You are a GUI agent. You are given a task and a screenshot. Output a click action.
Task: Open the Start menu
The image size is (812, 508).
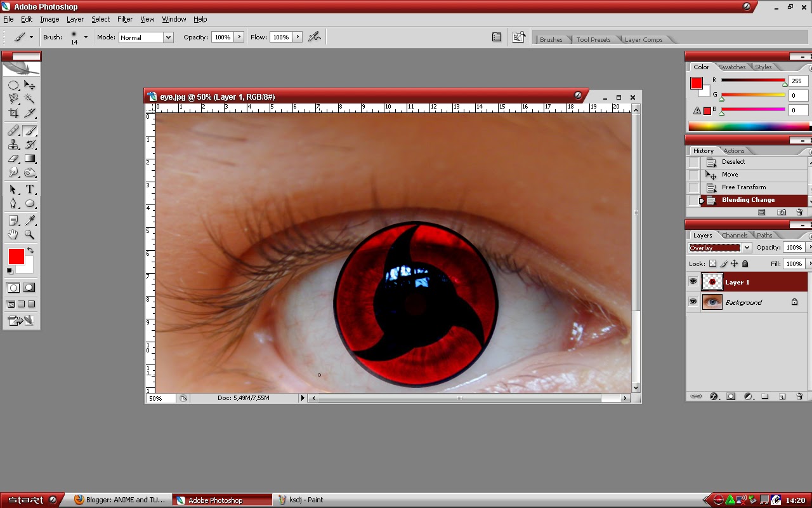(32, 500)
